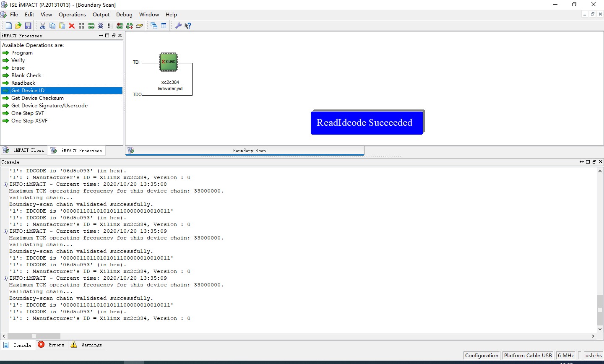Open the Output menu
604x364 pixels.
pyautogui.click(x=101, y=14)
